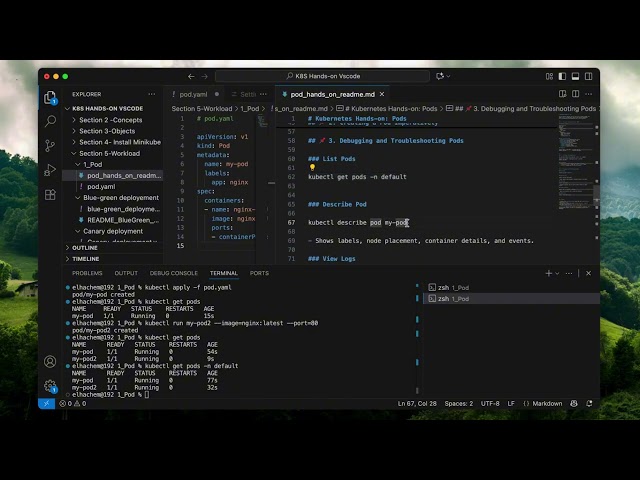Collapse the 1_Pod folder
Viewport: 640px width, 480px height.
pos(112,164)
